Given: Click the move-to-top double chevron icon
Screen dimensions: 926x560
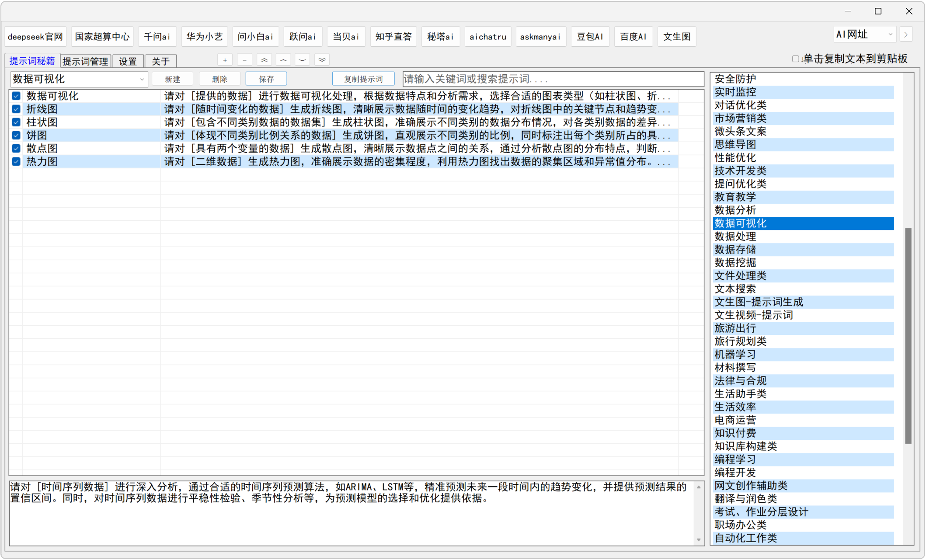Looking at the screenshot, I should (x=264, y=60).
